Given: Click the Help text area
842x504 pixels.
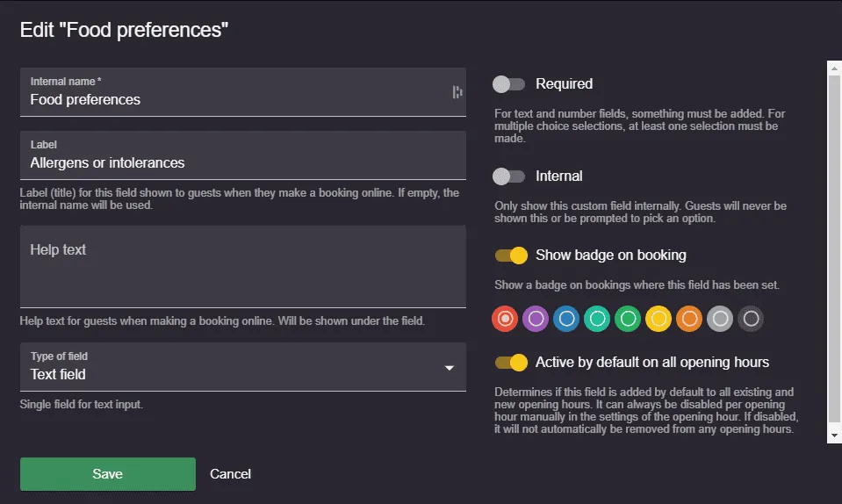Looking at the screenshot, I should point(242,267).
